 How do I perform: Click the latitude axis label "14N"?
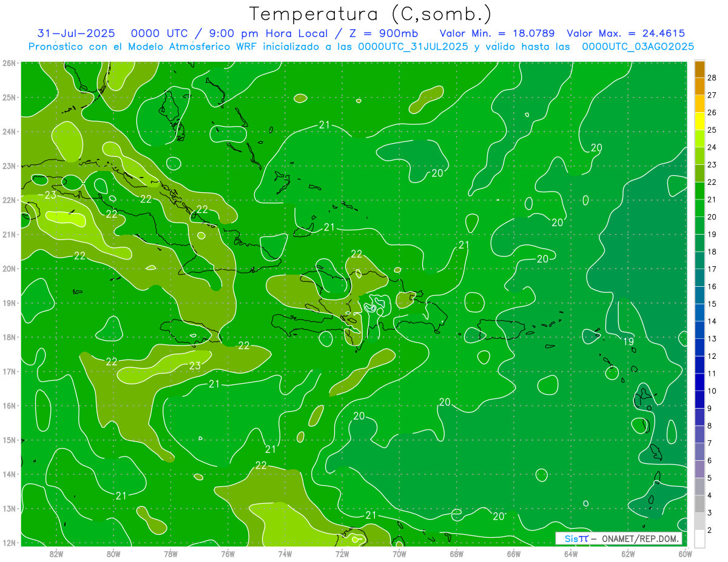[x=9, y=474]
